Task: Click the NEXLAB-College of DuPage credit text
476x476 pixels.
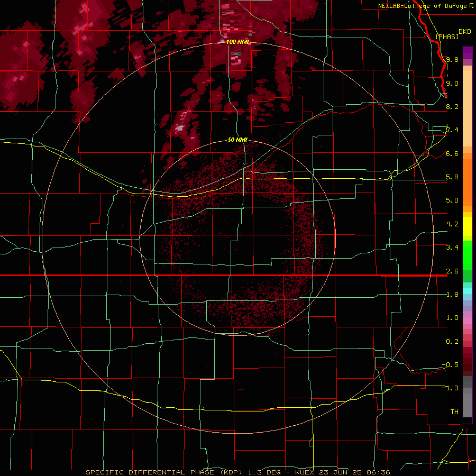Action: pos(424,6)
